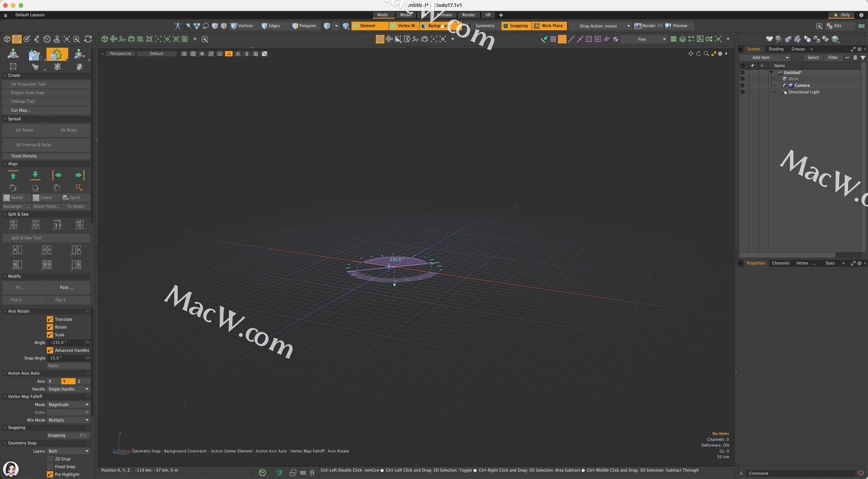Click the Pack button under Modify

(x=68, y=288)
